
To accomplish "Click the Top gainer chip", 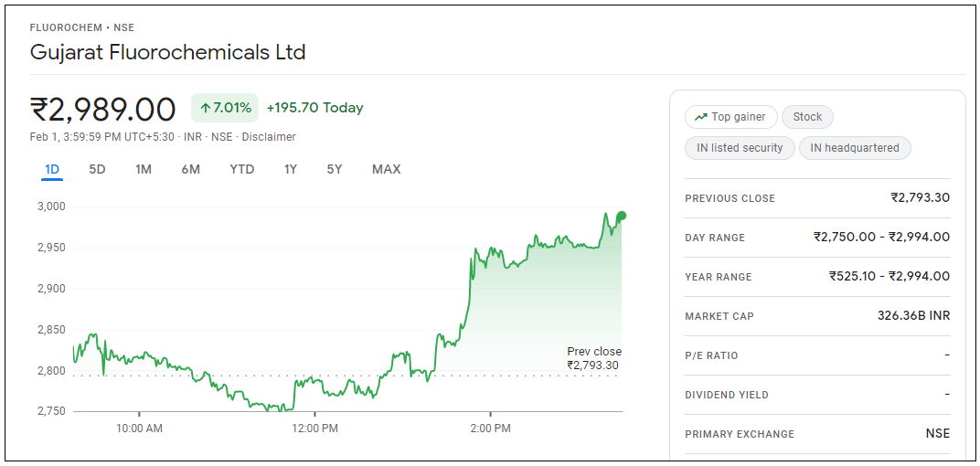I will (731, 117).
